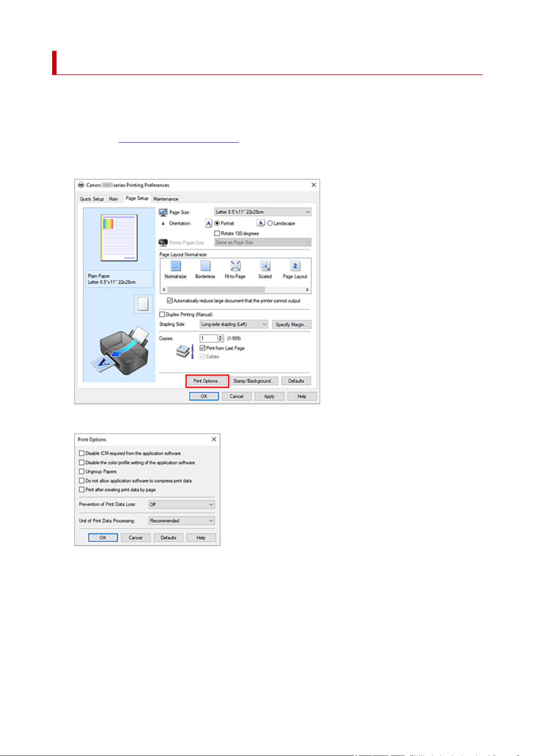
Task: Click Help in Print Options dialog
Action: tap(201, 538)
